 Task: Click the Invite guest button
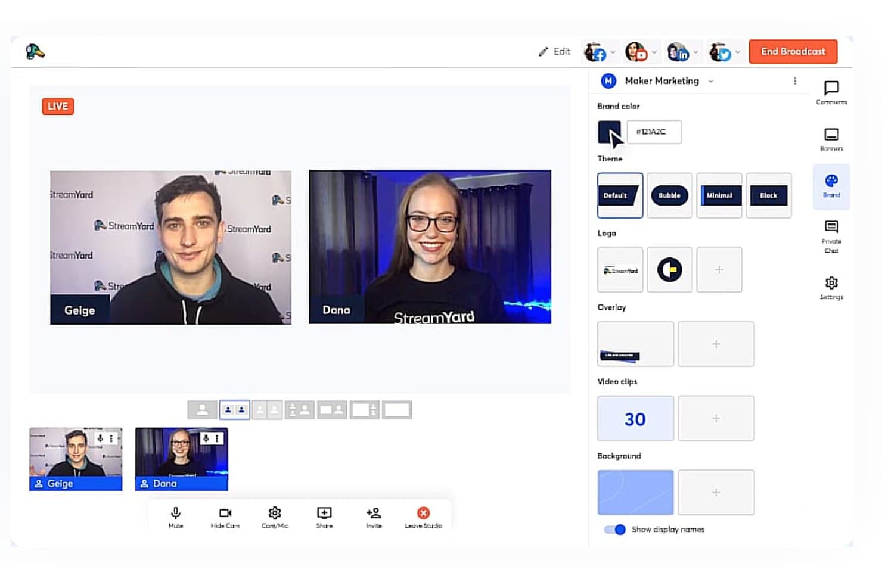point(374,517)
